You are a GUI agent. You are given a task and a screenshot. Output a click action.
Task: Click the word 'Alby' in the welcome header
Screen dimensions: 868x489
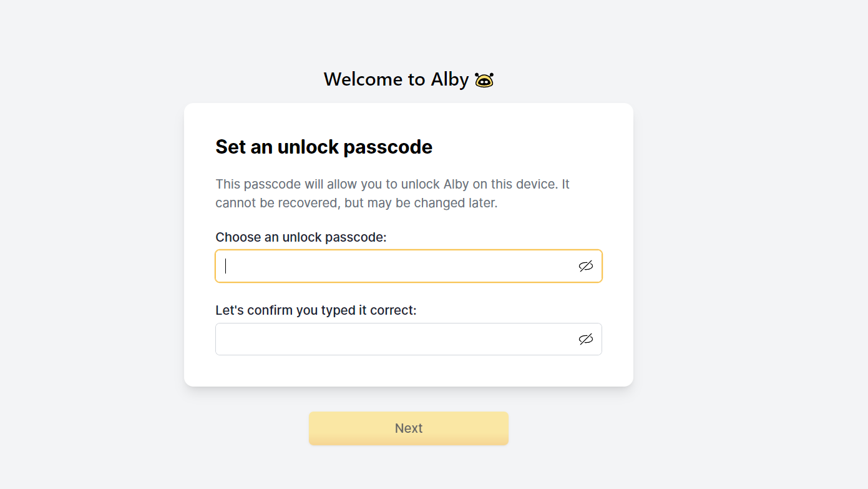[449, 79]
